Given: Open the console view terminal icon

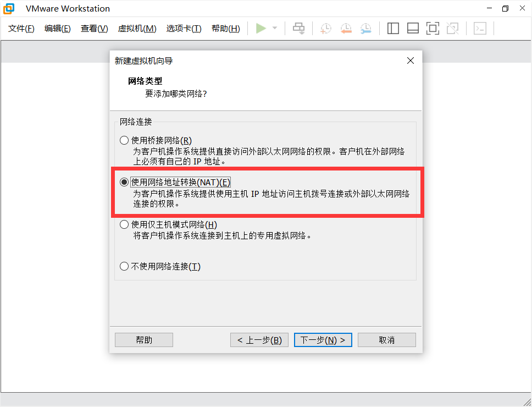Looking at the screenshot, I should tap(480, 29).
